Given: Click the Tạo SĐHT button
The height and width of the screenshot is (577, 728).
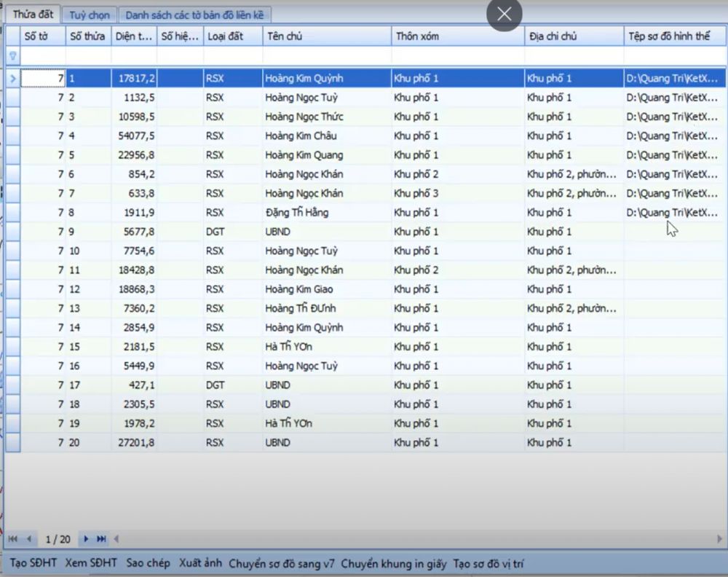Looking at the screenshot, I should pos(33,563).
